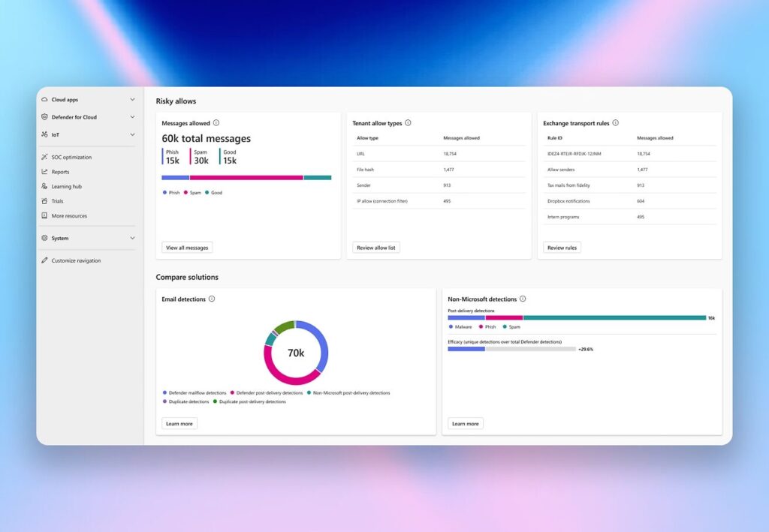The image size is (769, 532).
Task: Click the Efficacy progress bar
Action: coord(511,348)
